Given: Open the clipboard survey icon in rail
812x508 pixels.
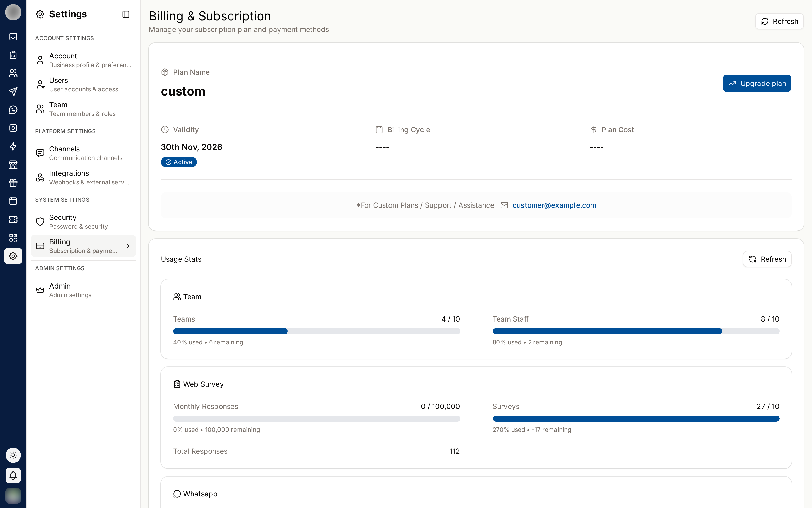Looking at the screenshot, I should pos(13,55).
